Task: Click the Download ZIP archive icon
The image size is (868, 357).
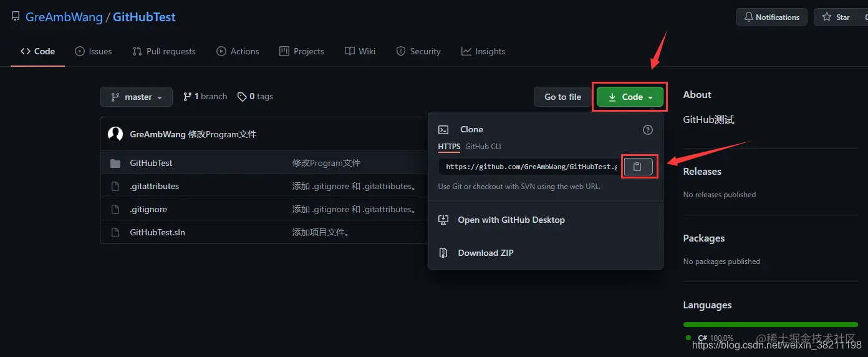Action: click(x=443, y=253)
